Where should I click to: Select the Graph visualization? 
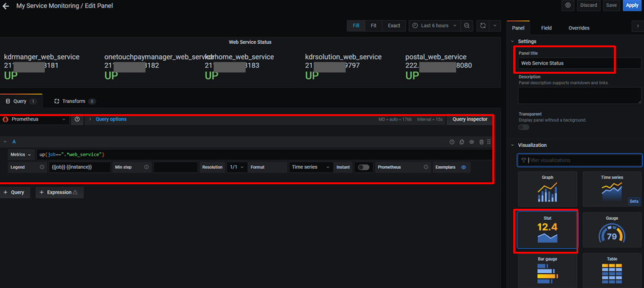tap(548, 189)
